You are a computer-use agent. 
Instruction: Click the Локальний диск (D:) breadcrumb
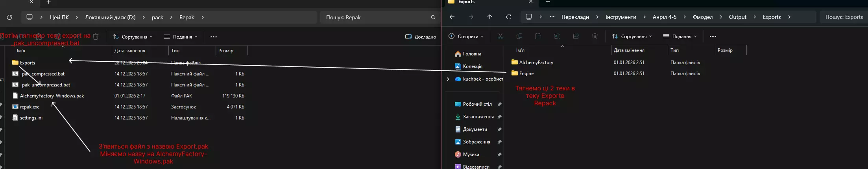[110, 17]
